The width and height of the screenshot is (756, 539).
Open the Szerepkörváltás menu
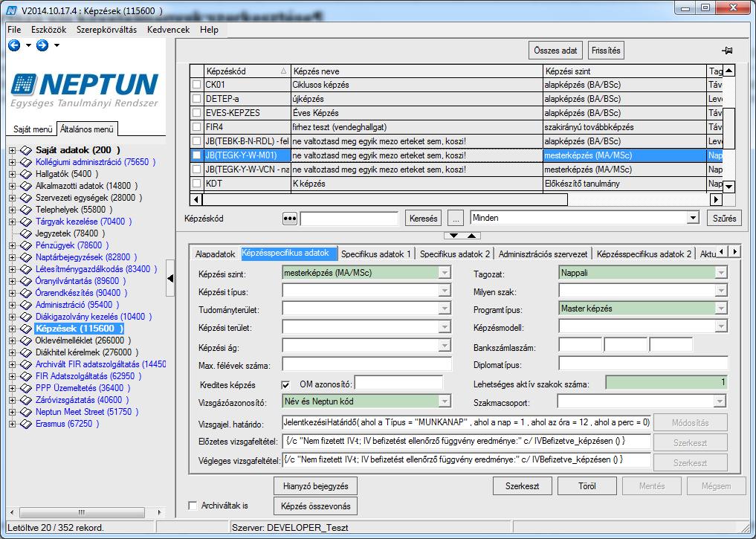click(106, 30)
